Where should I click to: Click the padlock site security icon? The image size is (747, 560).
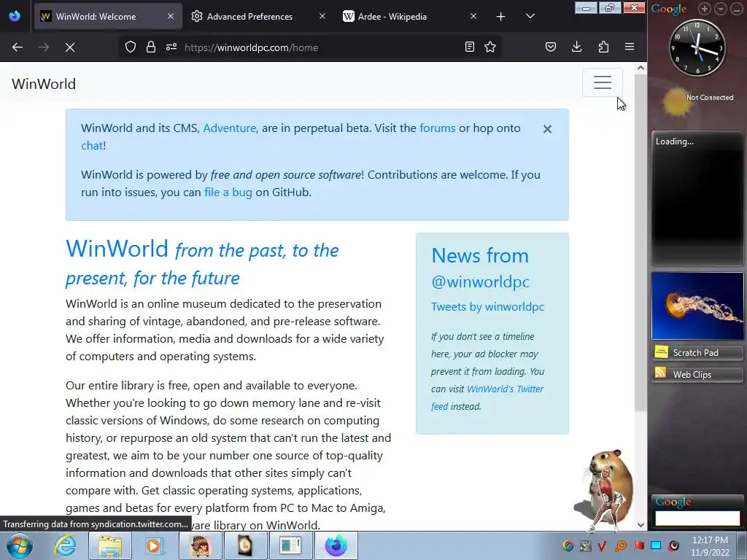151,47
